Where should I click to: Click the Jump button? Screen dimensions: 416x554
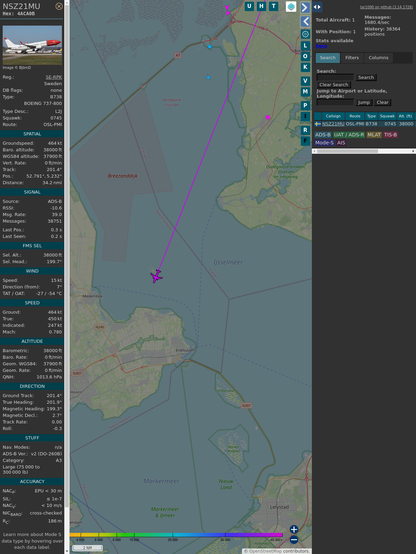(363, 102)
